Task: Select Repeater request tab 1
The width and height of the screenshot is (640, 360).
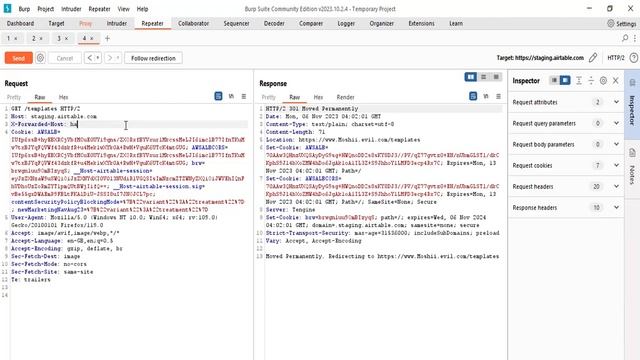Action: [x=9, y=38]
